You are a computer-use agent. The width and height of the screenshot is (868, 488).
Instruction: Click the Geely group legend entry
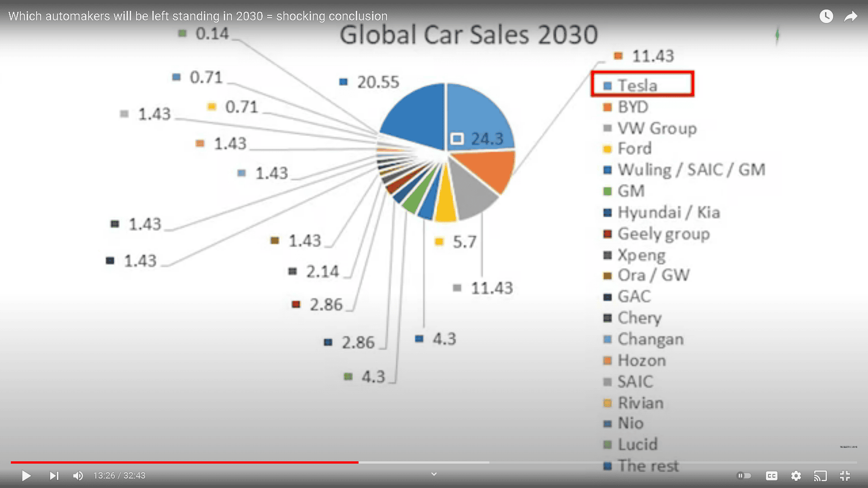(x=656, y=234)
